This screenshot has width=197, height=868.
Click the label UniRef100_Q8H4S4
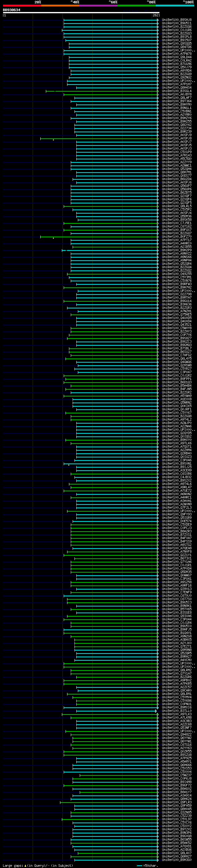click(x=177, y=88)
